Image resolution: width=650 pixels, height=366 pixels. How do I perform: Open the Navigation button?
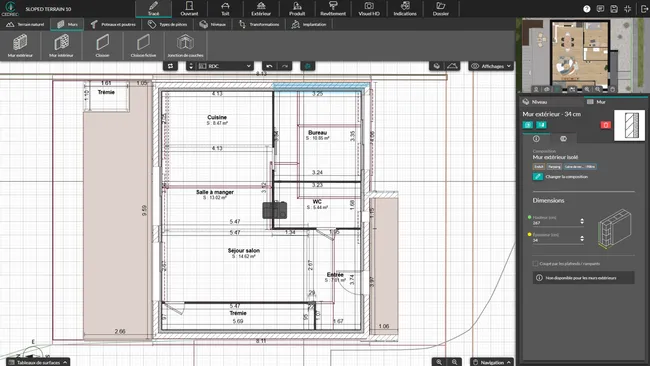tap(492, 362)
